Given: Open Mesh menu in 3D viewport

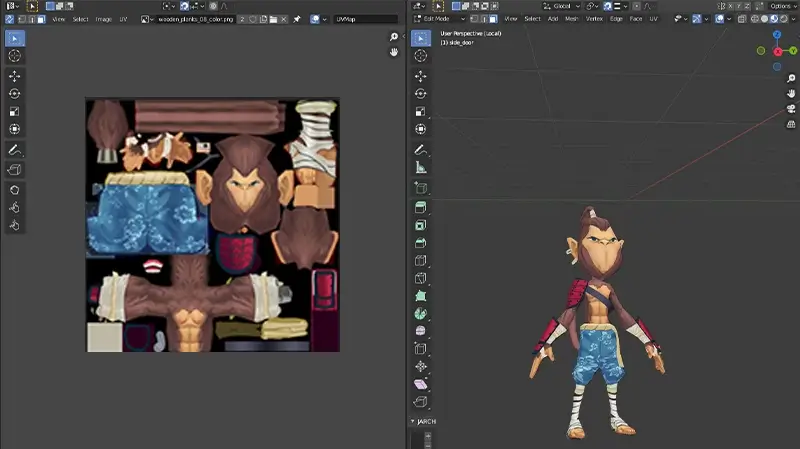Looking at the screenshot, I should [571, 19].
